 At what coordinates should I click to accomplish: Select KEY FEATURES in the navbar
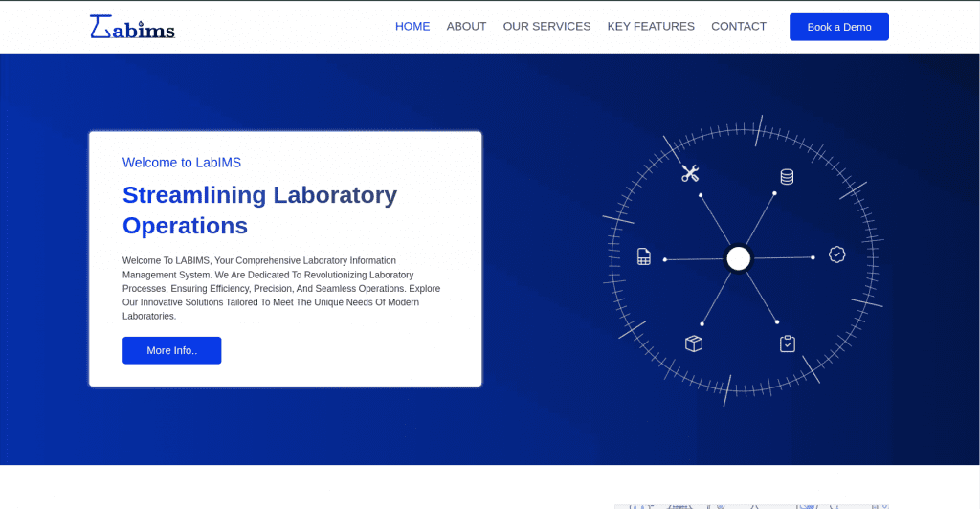651,27
